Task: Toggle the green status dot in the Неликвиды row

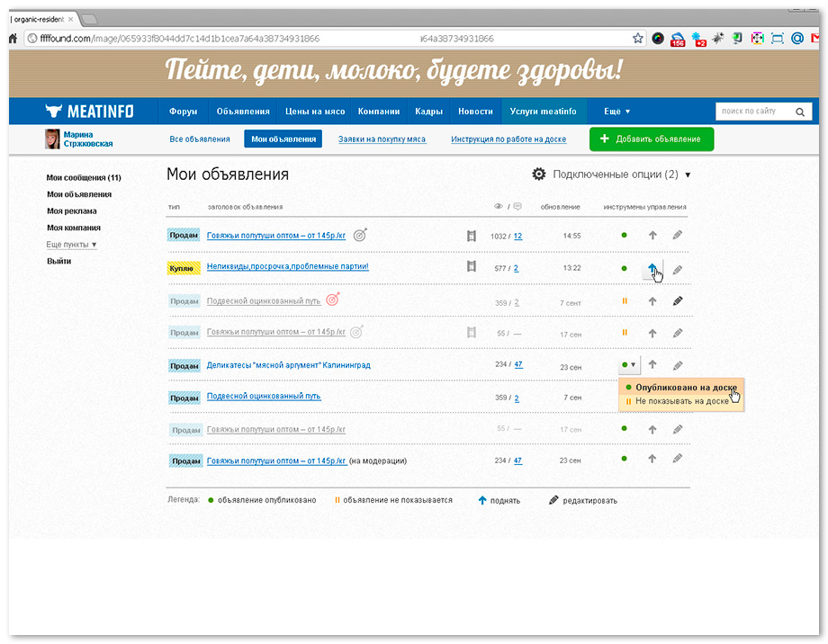Action: pos(625,268)
